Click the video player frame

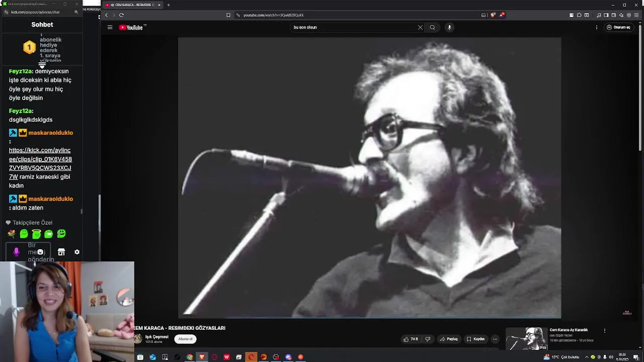coord(369,177)
